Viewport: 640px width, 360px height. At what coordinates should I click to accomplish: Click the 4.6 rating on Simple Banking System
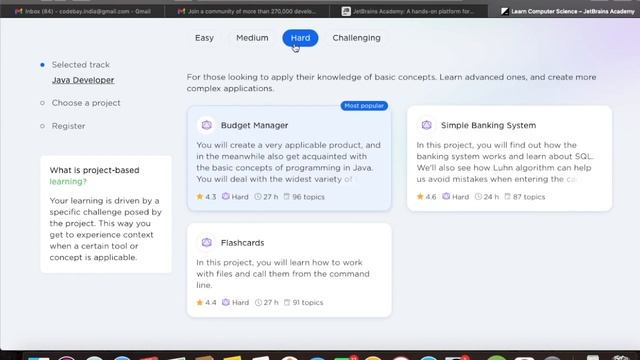click(x=431, y=197)
